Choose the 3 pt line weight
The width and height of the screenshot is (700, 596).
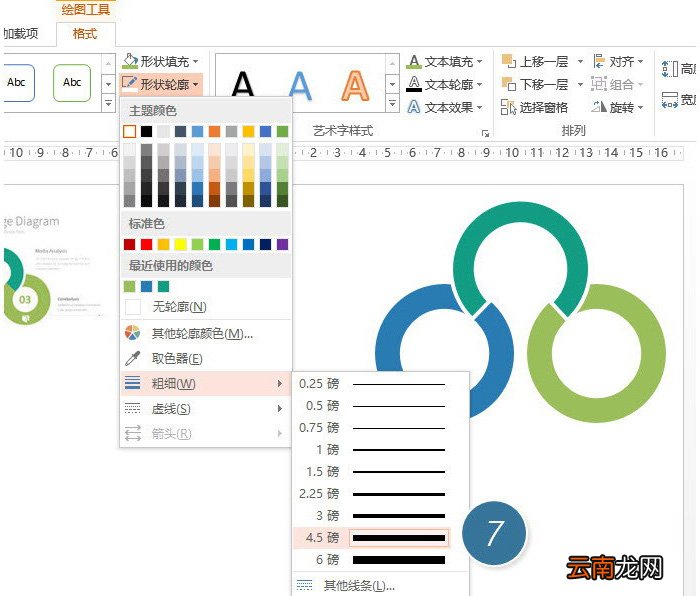[372, 516]
